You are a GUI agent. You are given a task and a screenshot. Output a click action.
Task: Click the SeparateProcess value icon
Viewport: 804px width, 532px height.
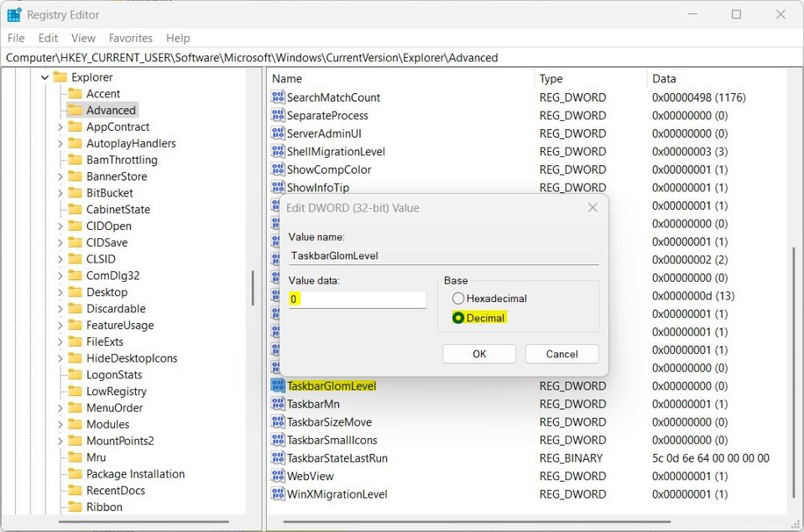278,115
